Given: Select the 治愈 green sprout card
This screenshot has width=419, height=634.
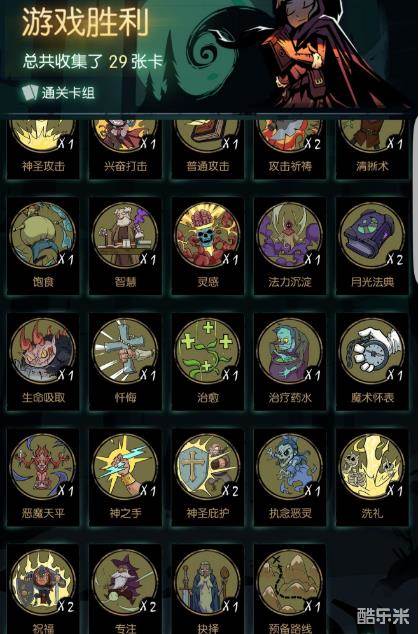Looking at the screenshot, I should point(207,361).
